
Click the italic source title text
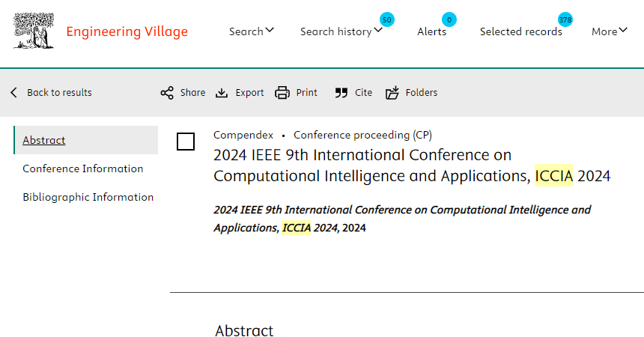pyautogui.click(x=402, y=219)
